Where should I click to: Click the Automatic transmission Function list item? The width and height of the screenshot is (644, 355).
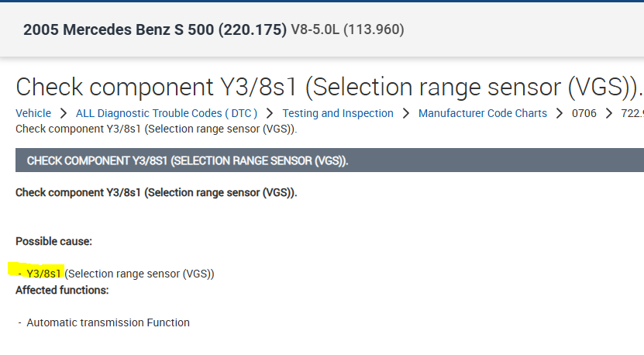click(108, 322)
